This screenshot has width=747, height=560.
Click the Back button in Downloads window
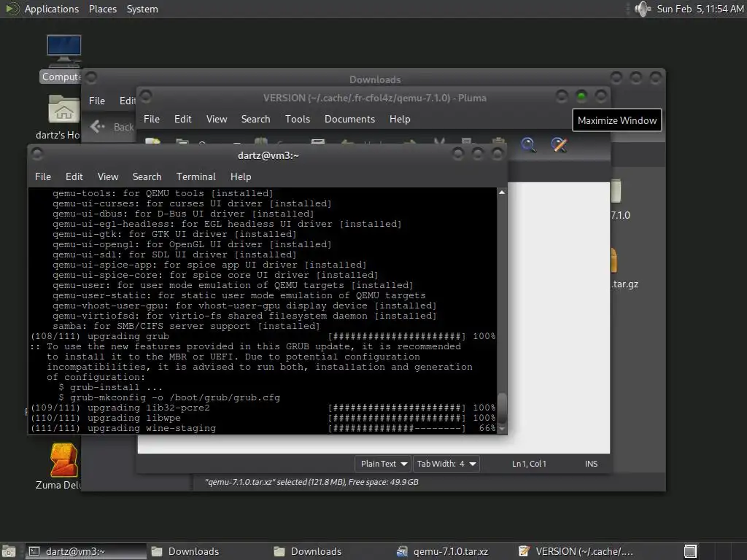pos(112,127)
